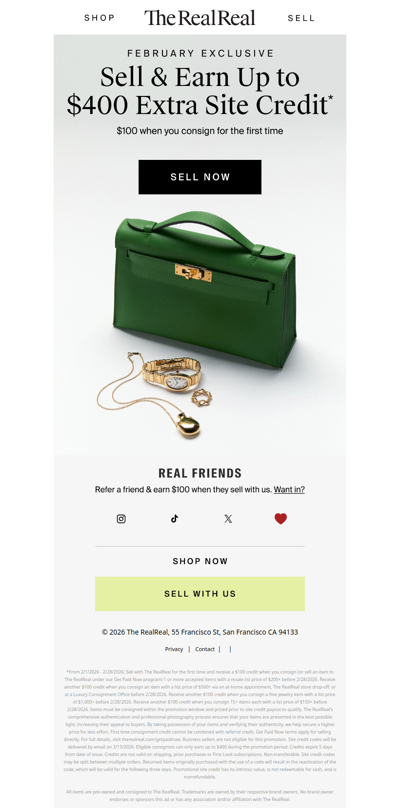Open the Instagram icon link
The height and width of the screenshot is (808, 400).
click(x=121, y=519)
